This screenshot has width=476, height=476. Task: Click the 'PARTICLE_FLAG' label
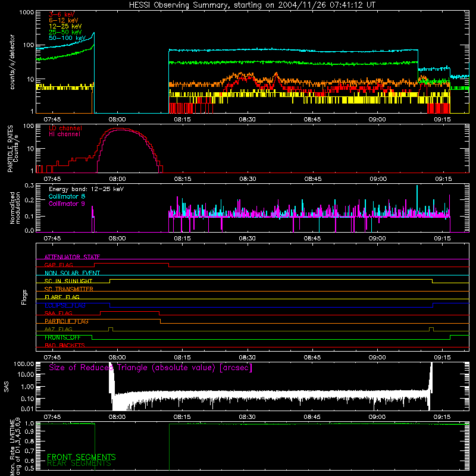[x=67, y=321]
